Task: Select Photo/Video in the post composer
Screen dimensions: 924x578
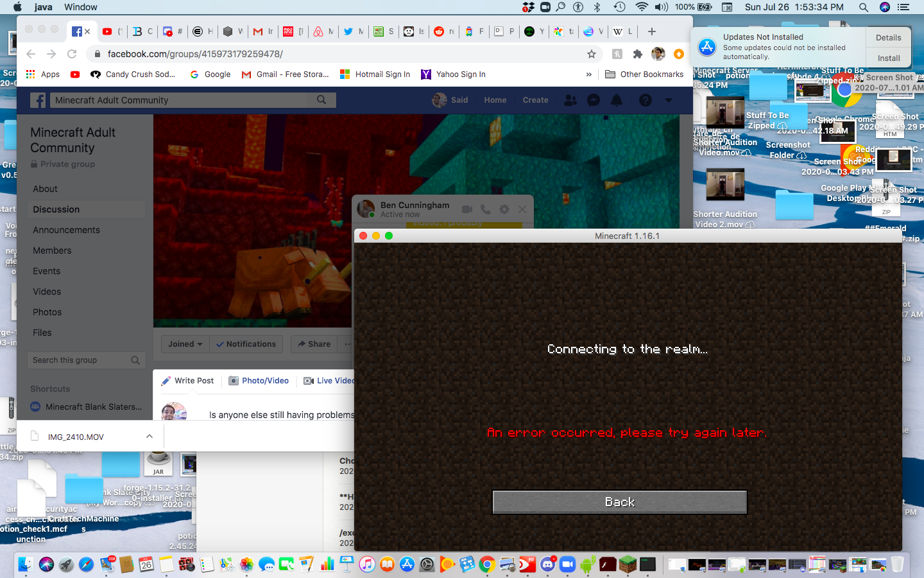Action: click(x=259, y=381)
